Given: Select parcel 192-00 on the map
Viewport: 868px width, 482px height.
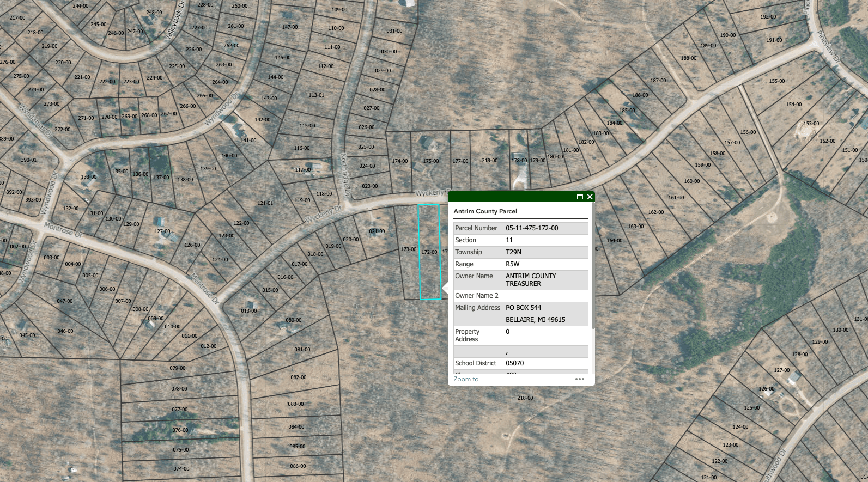Looking at the screenshot, I should coord(768,17).
